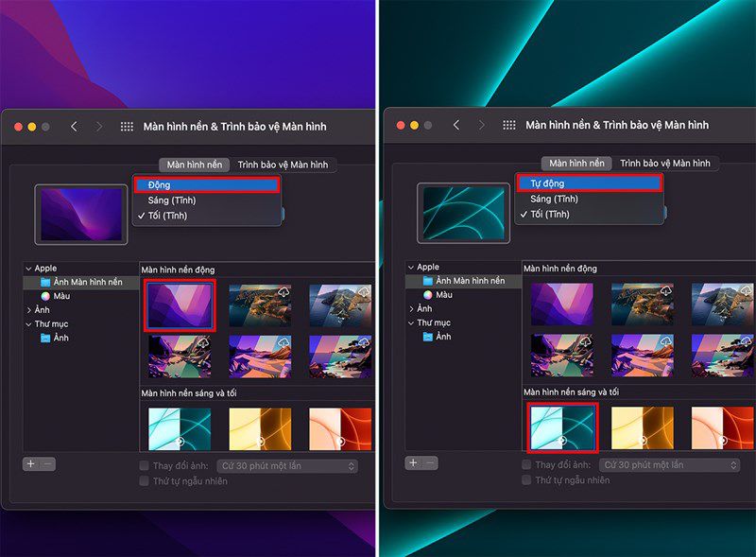Click current wallpaper preview in left window

pyautogui.click(x=81, y=215)
